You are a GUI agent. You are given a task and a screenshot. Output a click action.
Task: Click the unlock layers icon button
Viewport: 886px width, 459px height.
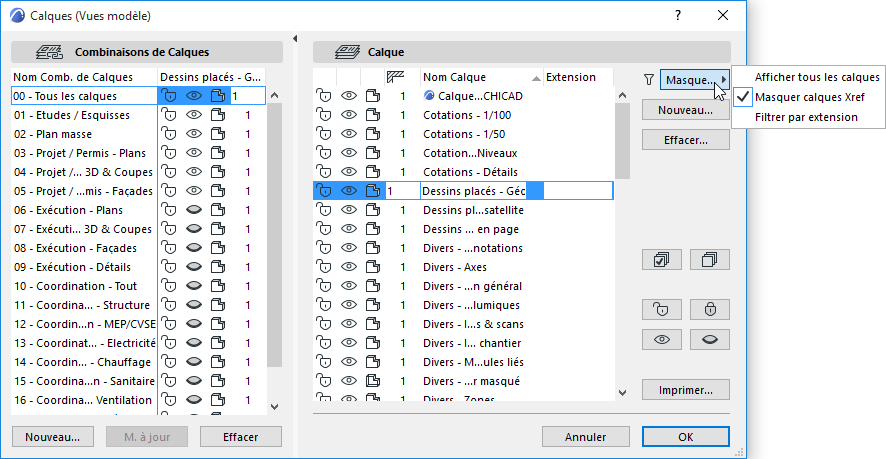pyautogui.click(x=661, y=309)
